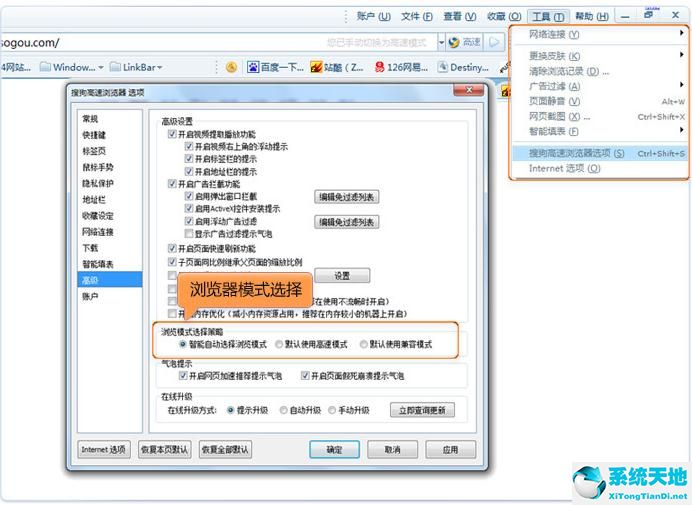The height and width of the screenshot is (505, 692).
Task: Switch to 收藏设定 section
Action: point(110,215)
